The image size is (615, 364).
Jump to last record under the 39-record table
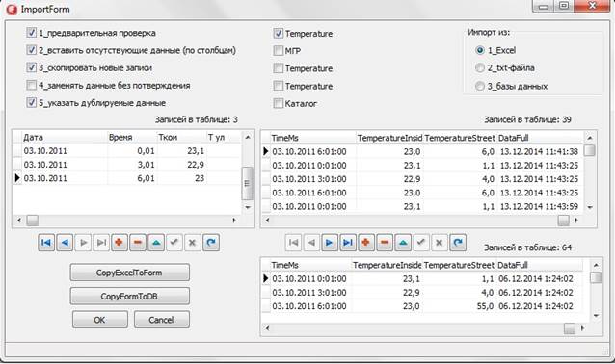pyautogui.click(x=348, y=243)
